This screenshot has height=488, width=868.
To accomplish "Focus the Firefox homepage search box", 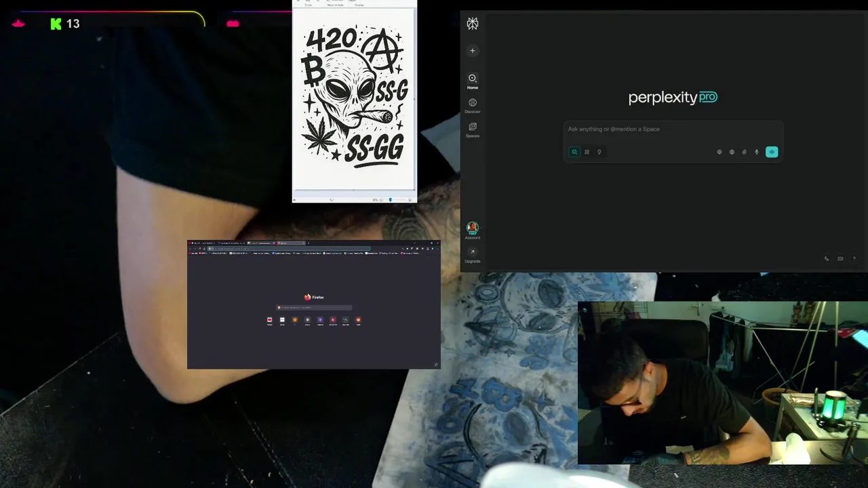I will click(314, 308).
